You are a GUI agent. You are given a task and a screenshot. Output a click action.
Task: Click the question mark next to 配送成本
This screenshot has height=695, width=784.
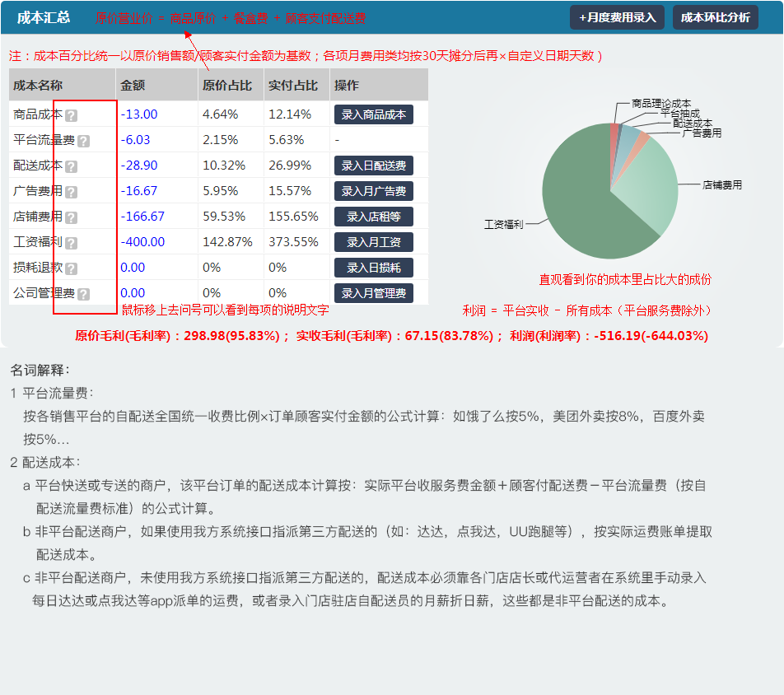[72, 166]
